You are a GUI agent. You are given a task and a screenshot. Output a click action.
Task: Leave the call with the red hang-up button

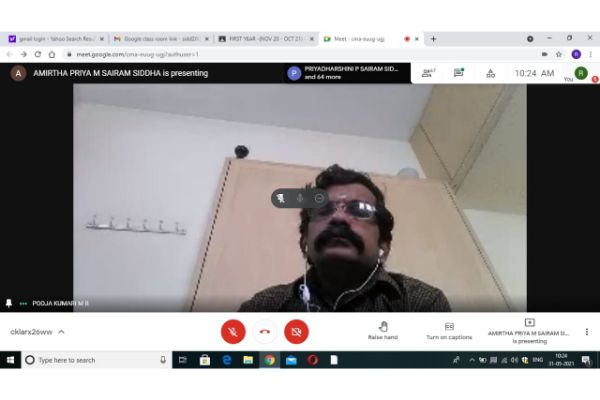264,331
